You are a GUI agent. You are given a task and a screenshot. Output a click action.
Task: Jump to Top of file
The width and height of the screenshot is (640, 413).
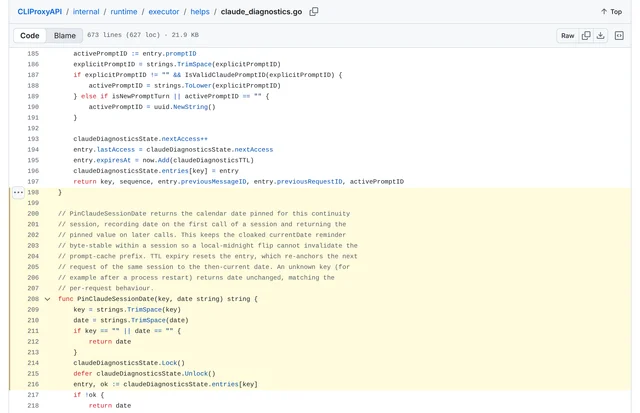611,12
